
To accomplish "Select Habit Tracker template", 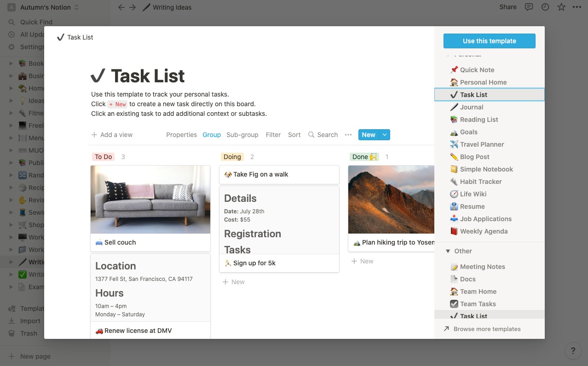I will coord(490,182).
